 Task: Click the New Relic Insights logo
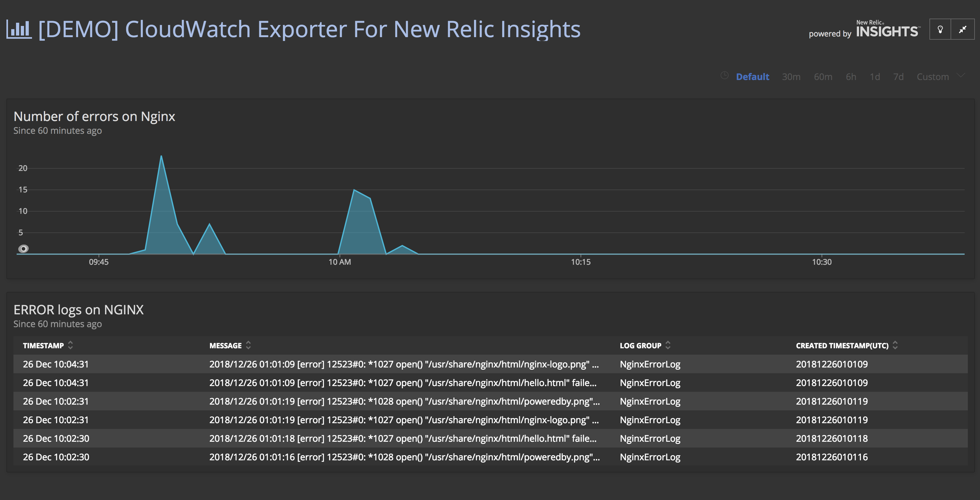click(887, 29)
